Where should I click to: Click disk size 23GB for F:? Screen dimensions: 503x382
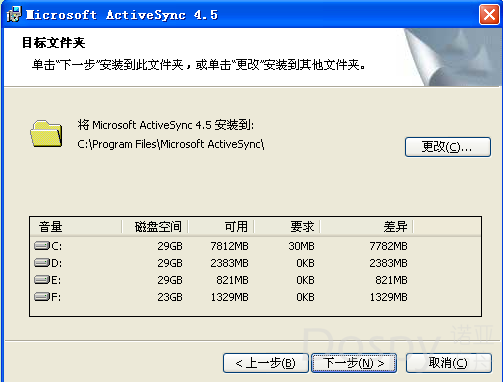170,297
